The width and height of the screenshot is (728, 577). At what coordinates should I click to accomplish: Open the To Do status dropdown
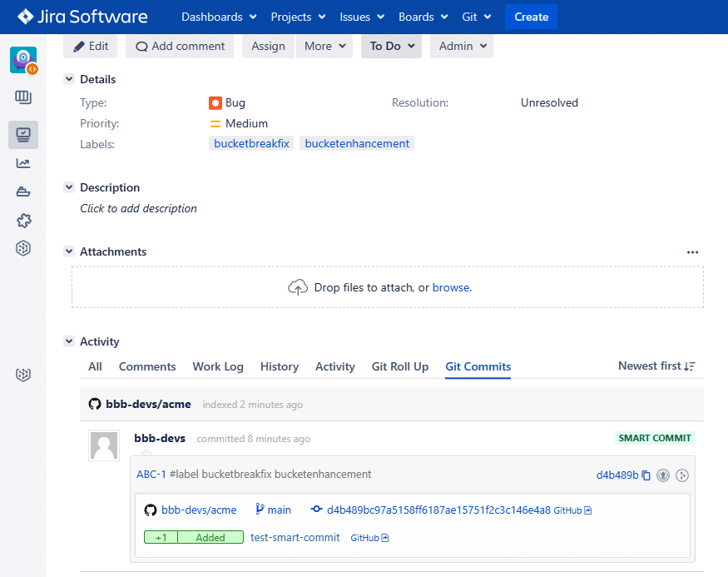[391, 46]
